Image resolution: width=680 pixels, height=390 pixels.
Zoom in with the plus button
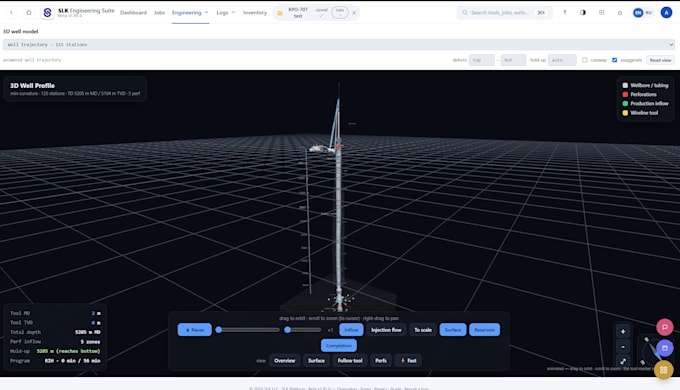pyautogui.click(x=623, y=331)
